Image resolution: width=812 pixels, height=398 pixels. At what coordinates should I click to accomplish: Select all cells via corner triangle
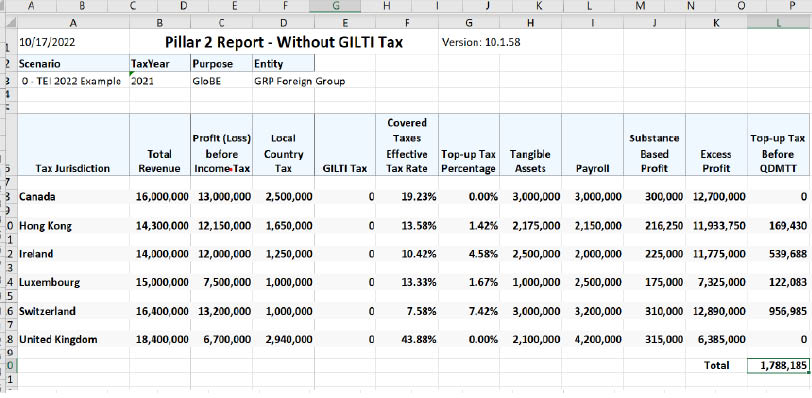click(11, 22)
